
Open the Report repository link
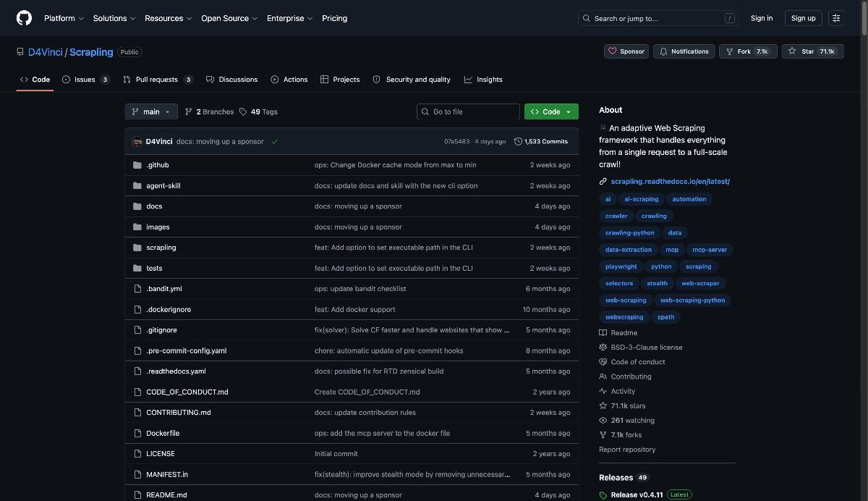pyautogui.click(x=627, y=450)
